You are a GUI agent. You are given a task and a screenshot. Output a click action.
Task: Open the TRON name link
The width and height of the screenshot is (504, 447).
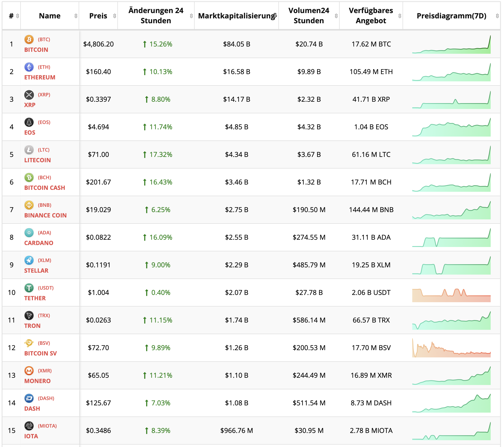coord(32,326)
